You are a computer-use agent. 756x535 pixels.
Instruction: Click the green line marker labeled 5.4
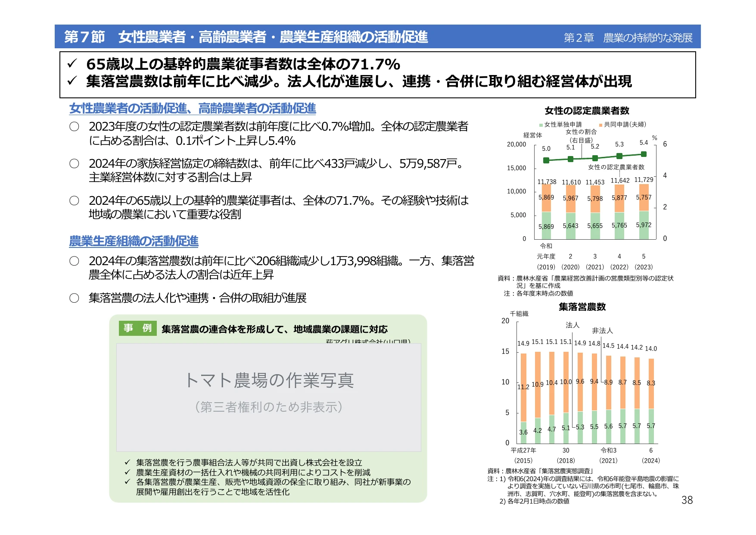point(644,154)
